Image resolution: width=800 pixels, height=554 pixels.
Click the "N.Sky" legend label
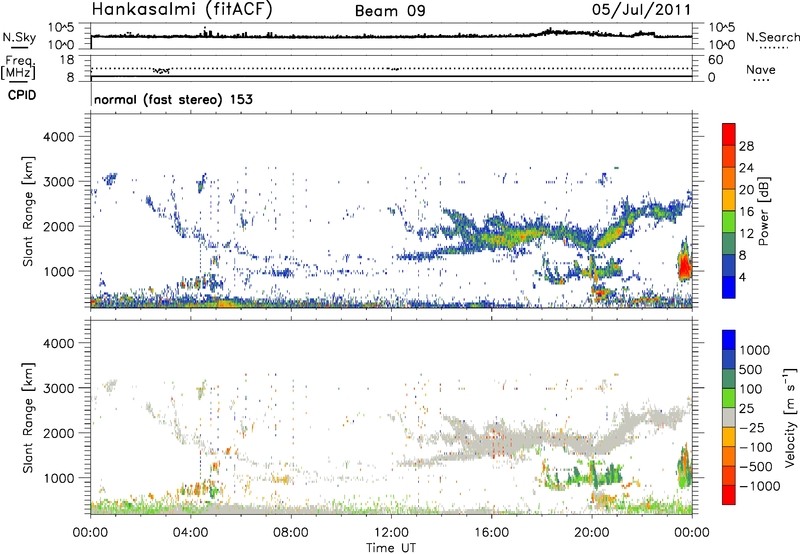19,37
